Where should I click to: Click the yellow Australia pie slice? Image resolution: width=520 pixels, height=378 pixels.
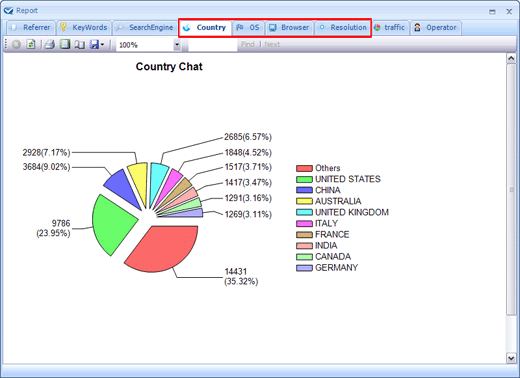pos(139,182)
